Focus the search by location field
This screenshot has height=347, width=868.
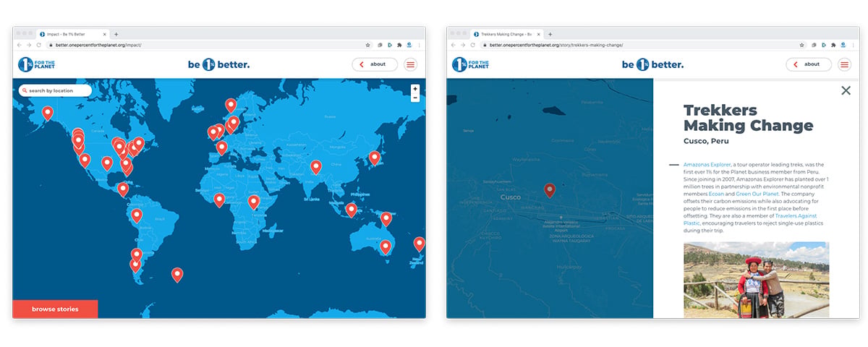click(x=56, y=91)
